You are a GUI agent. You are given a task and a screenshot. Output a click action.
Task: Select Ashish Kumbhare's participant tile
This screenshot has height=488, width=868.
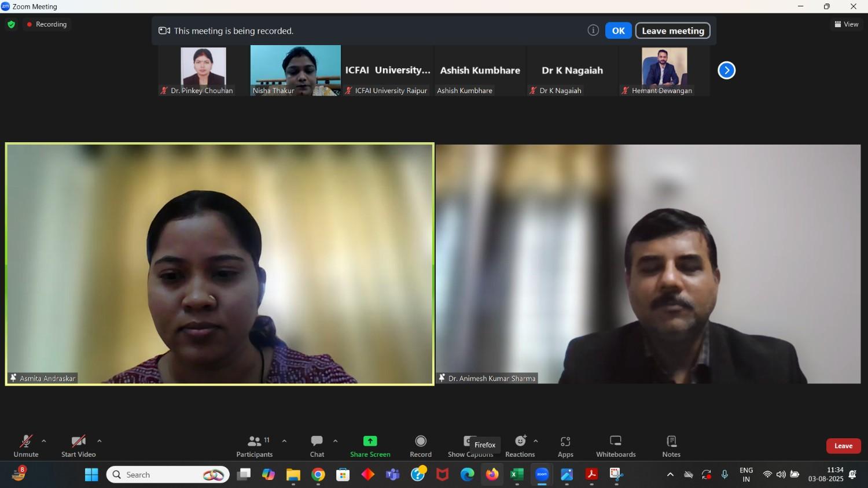pyautogui.click(x=480, y=71)
